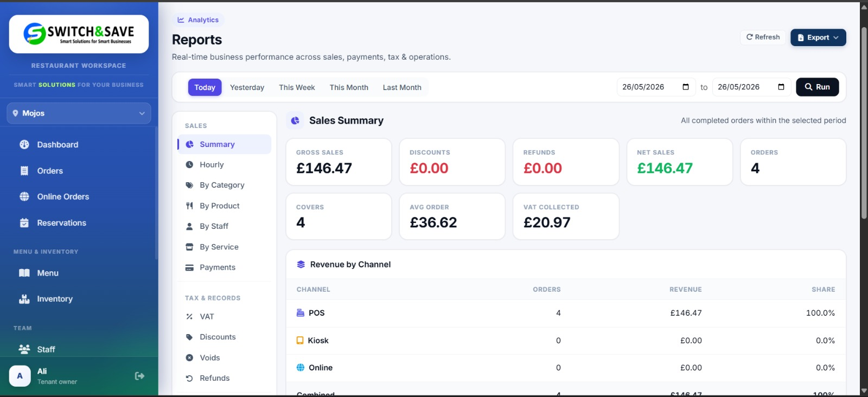Click the Run button
Image resolution: width=868 pixels, height=397 pixels.
click(x=817, y=87)
